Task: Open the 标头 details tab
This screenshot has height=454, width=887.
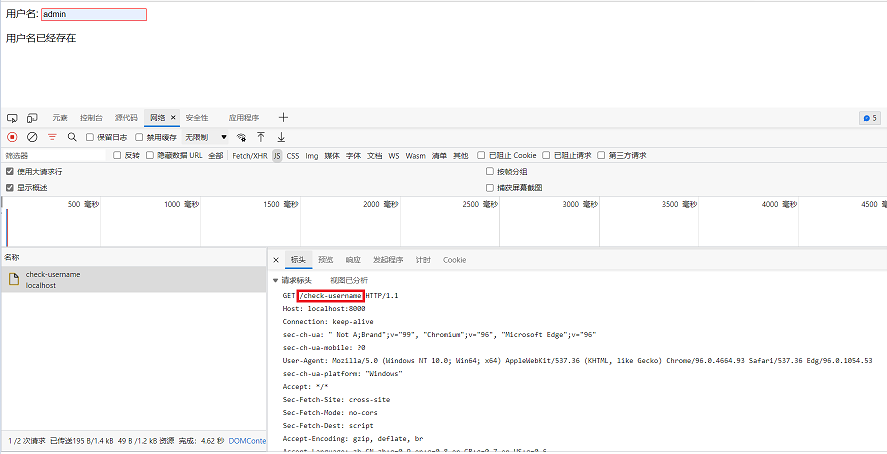Action: 298,260
